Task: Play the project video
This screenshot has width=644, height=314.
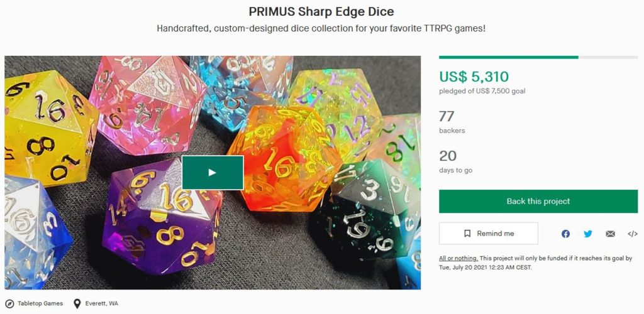Action: click(x=213, y=173)
